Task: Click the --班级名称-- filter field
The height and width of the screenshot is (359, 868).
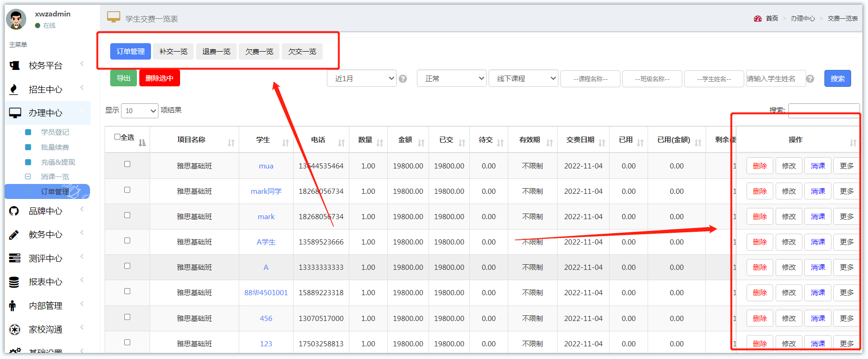Action: tap(652, 79)
